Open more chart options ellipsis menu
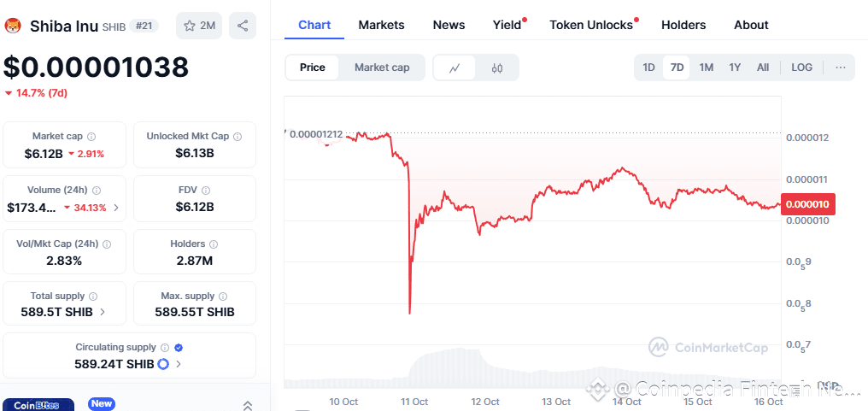This screenshot has height=411, width=868. [841, 68]
